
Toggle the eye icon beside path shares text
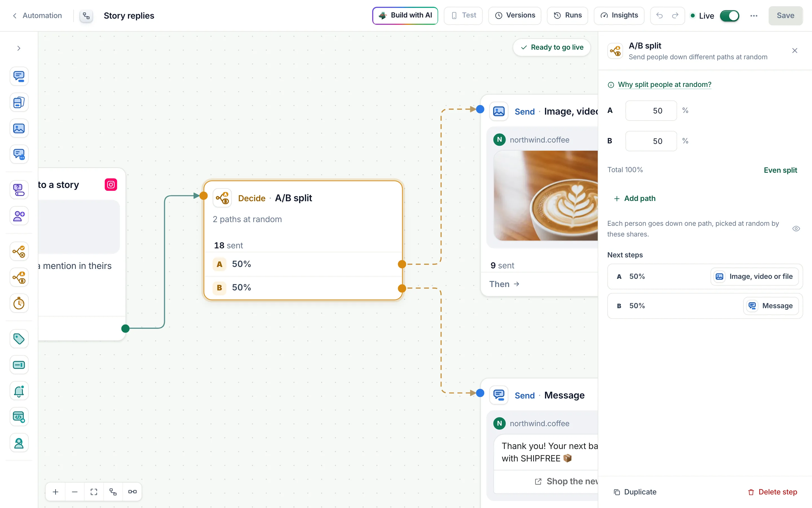pyautogui.click(x=796, y=229)
